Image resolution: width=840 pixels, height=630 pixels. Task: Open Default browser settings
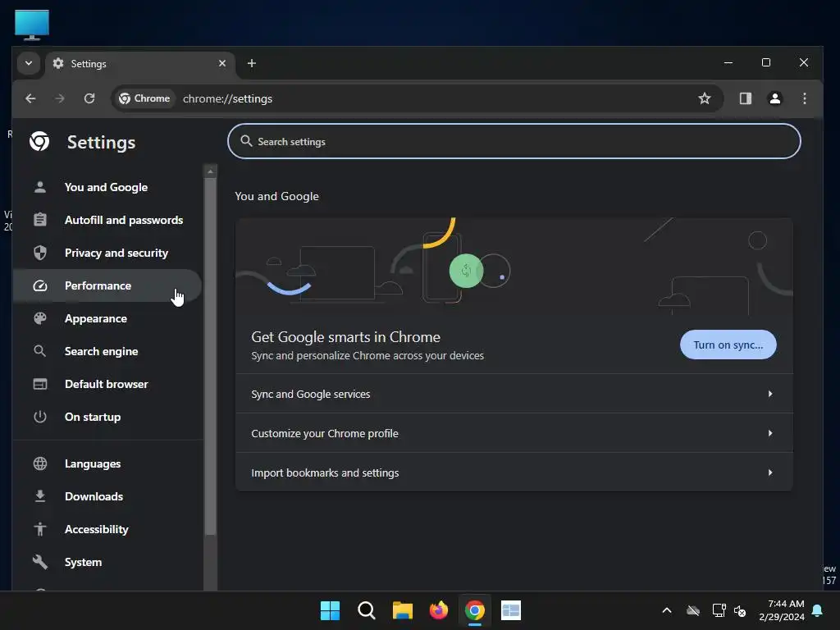(106, 384)
